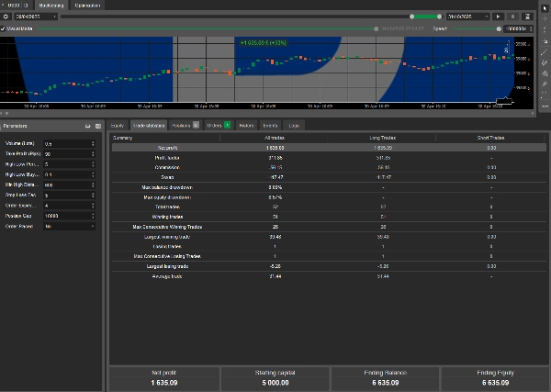The image size is (551, 392).
Task: Switch to the Positions tab
Action: [181, 124]
